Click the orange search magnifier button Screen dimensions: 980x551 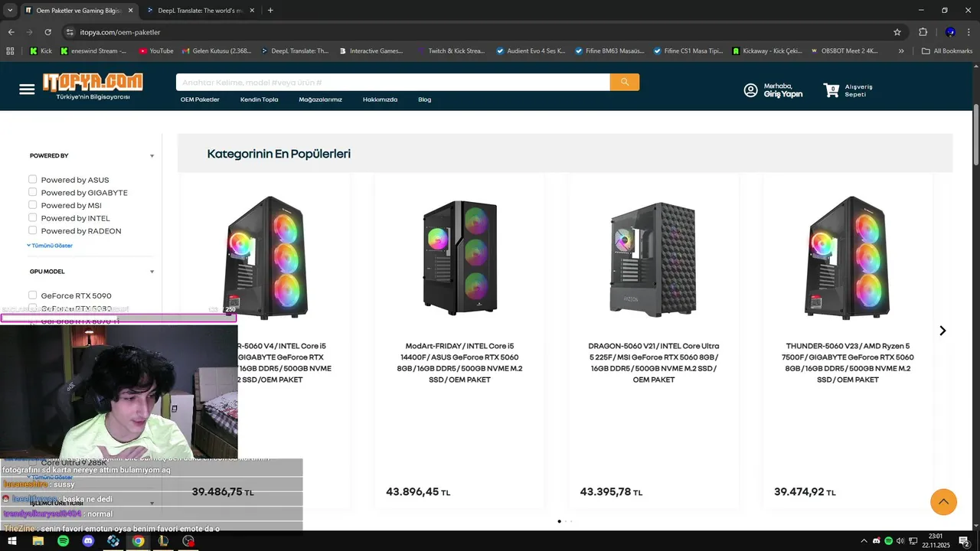pyautogui.click(x=625, y=82)
